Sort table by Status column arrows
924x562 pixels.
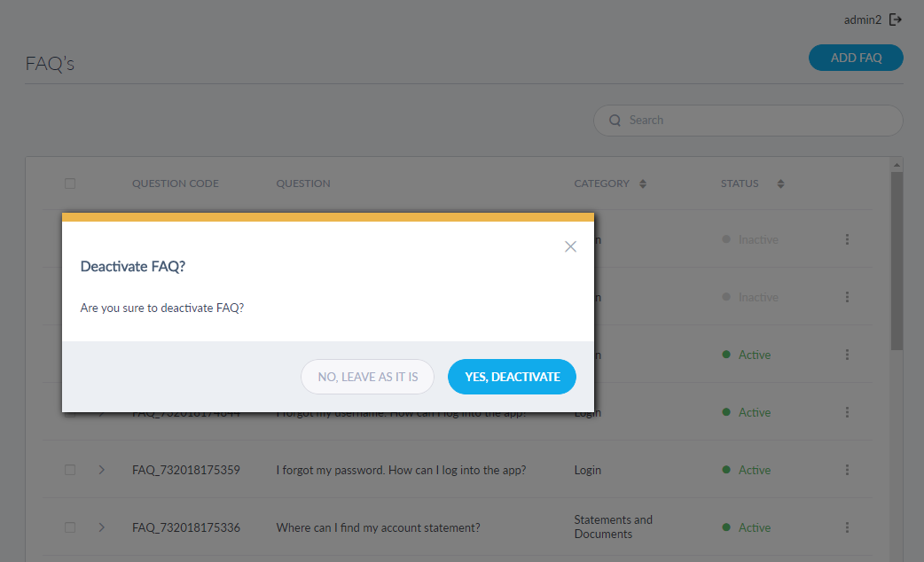[x=780, y=184]
